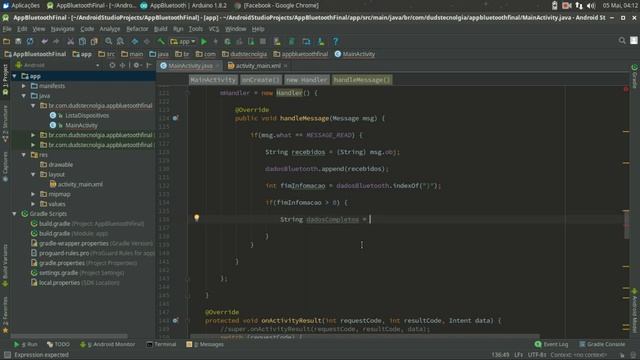The image size is (640, 360).
Task: Click the Replace icon next to Find
Action: pyautogui.click(x=120, y=41)
